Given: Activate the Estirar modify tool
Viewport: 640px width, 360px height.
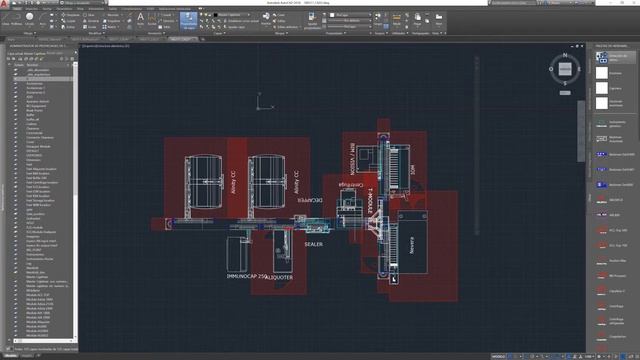Looking at the screenshot, I should (69, 27).
